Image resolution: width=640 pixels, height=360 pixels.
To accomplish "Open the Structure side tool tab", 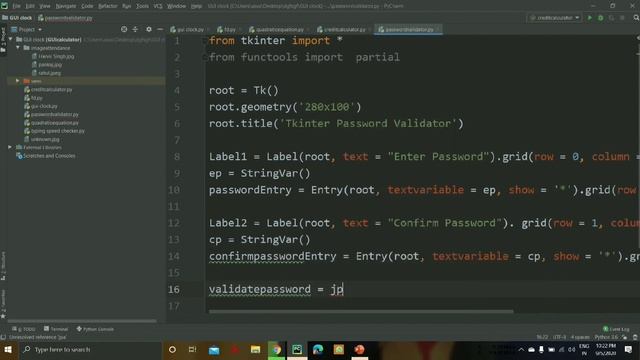I will [3, 265].
